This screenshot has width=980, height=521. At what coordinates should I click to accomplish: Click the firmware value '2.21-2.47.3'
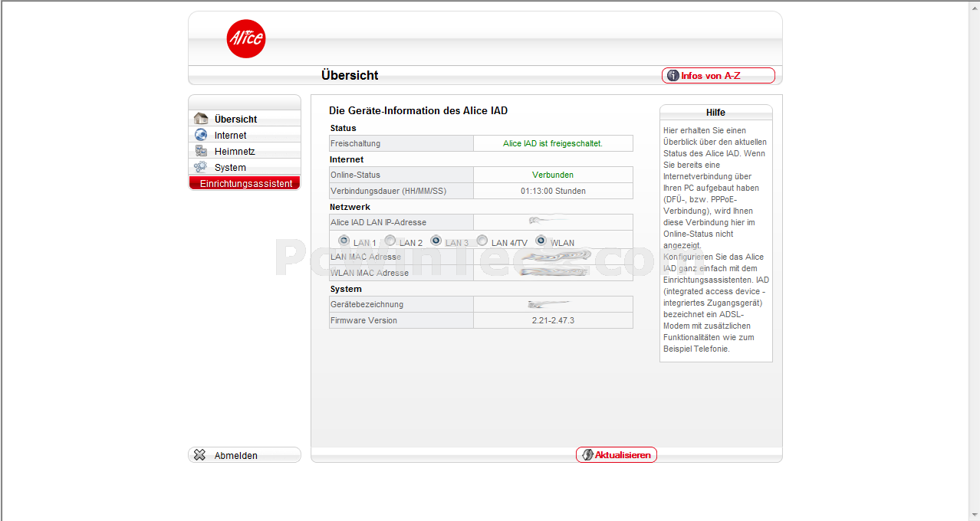[x=553, y=320]
